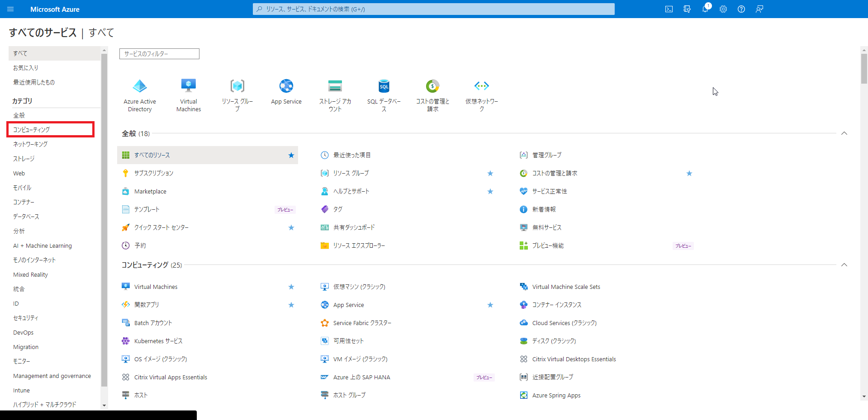Collapse the コンピューティング (25) section
Screen dimensions: 868x420
coord(844,265)
